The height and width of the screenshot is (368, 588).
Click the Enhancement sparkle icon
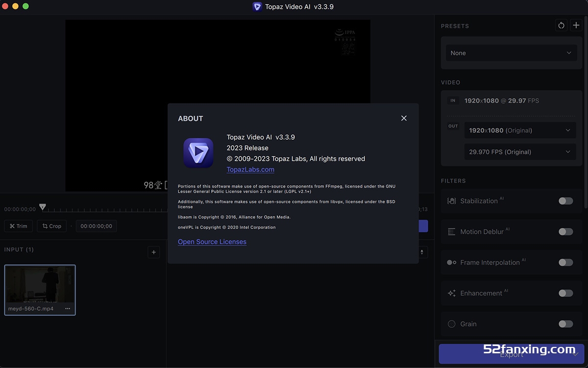452,293
